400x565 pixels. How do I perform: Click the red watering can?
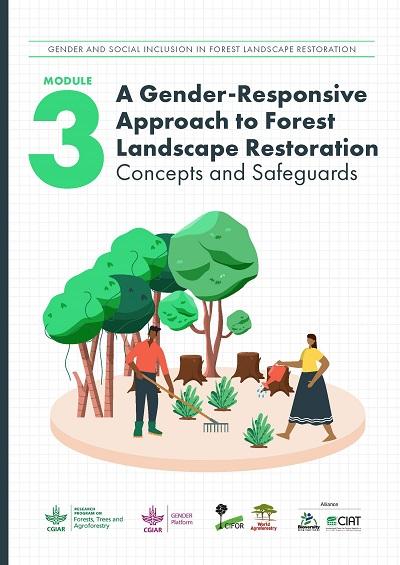[x=275, y=374]
